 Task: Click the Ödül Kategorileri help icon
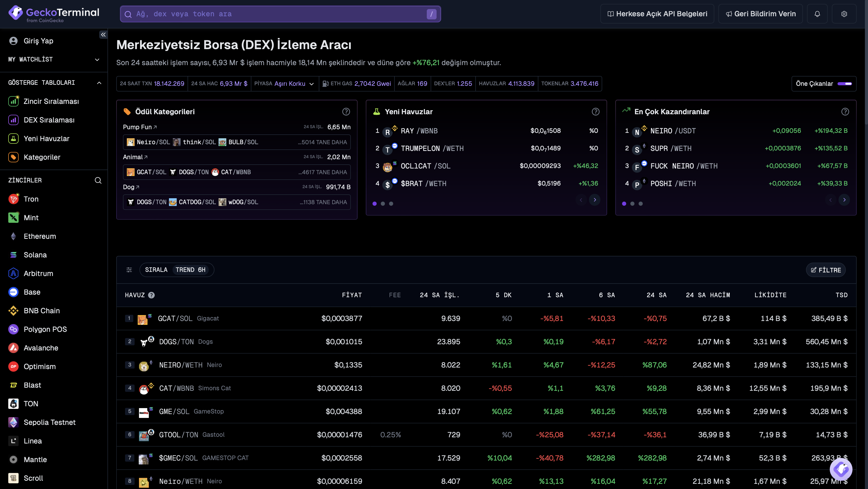coord(346,112)
